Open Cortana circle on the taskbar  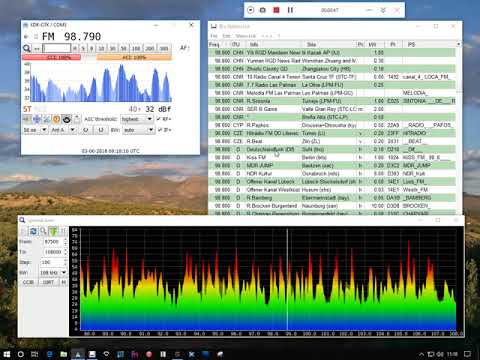tap(21, 354)
